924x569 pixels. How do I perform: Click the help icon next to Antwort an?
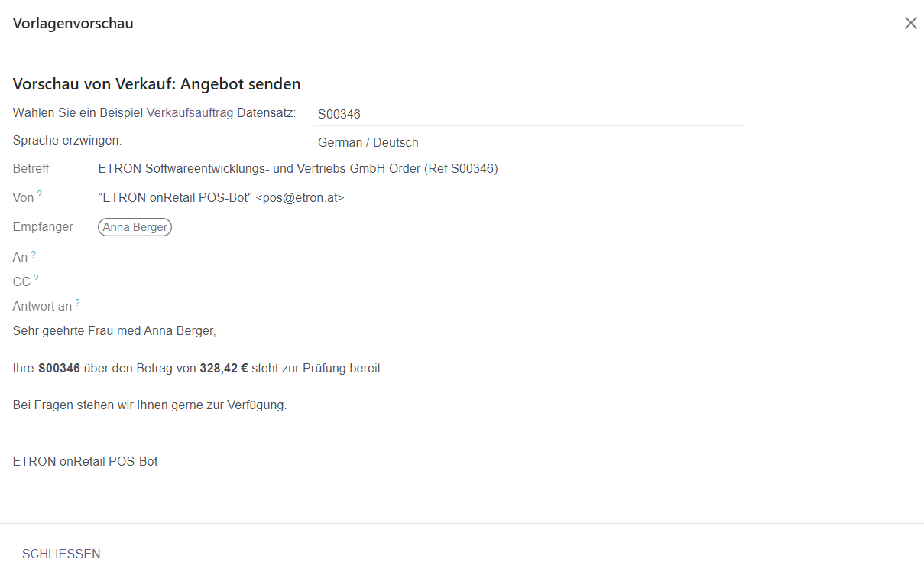pyautogui.click(x=77, y=303)
